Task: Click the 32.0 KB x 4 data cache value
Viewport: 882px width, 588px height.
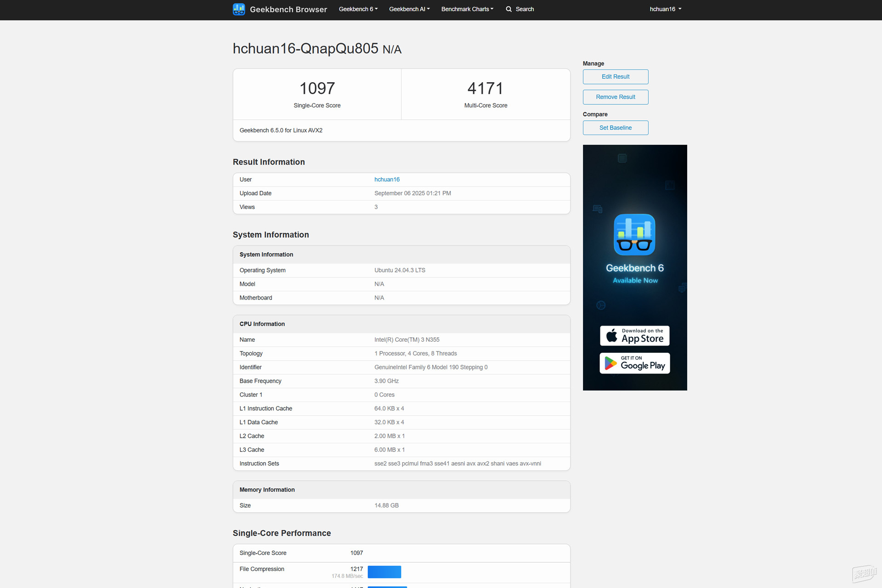Action: (x=389, y=423)
